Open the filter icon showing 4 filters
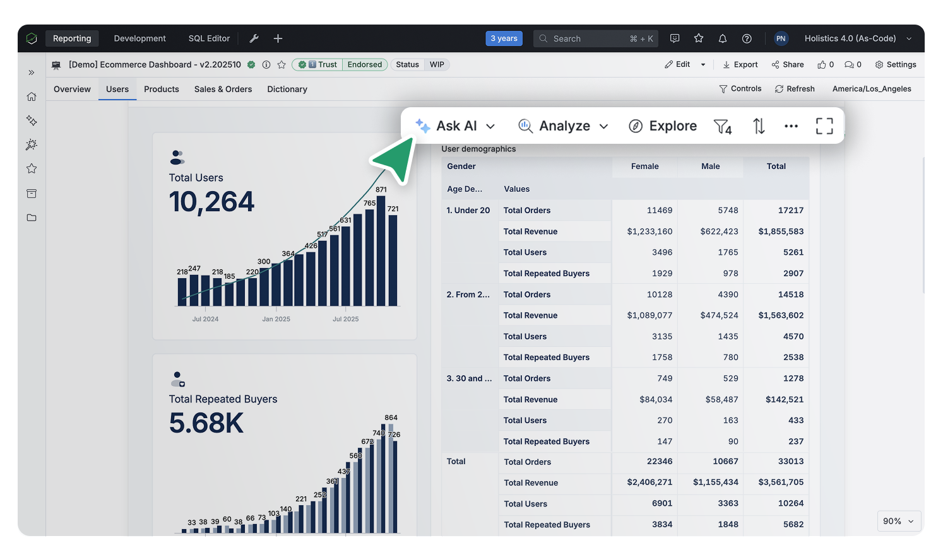943x560 pixels. 722,126
